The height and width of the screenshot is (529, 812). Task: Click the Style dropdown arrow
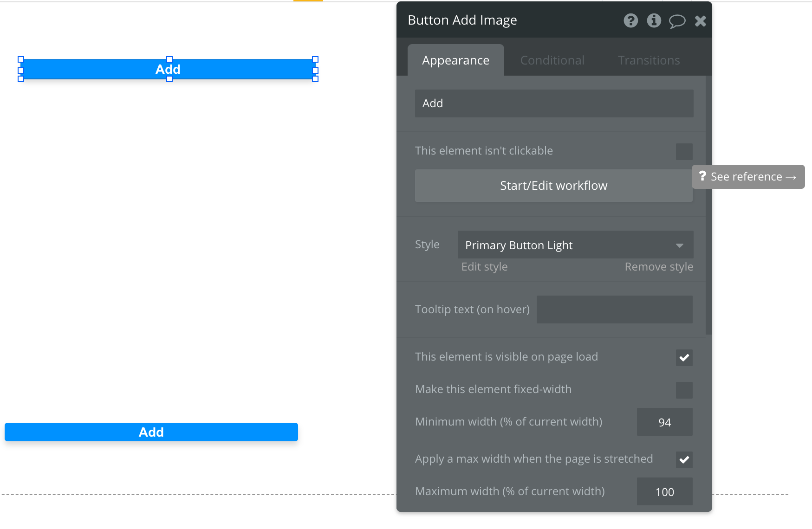[x=679, y=245]
